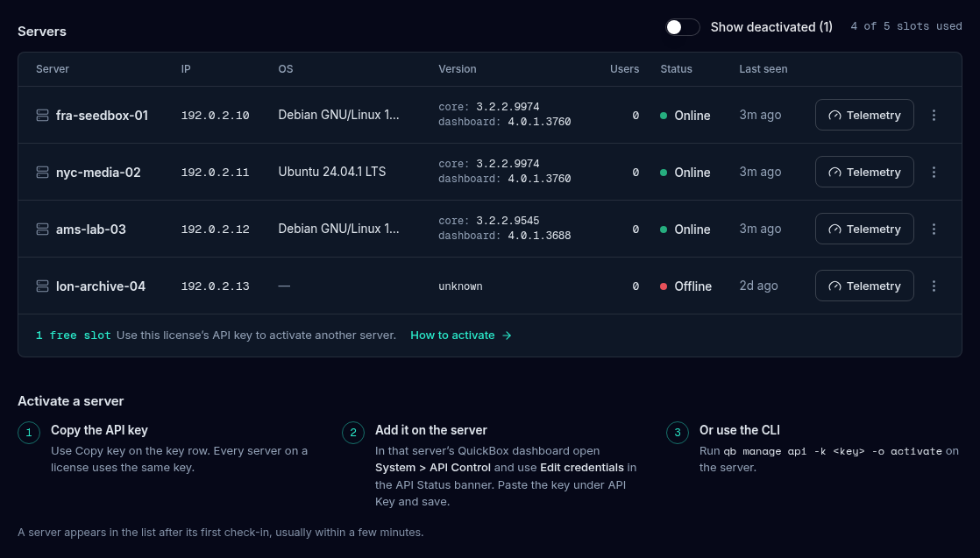Screen dimensions: 980x558
Task: Click the server icon beside fra-seedbox-01
Action: (x=42, y=115)
